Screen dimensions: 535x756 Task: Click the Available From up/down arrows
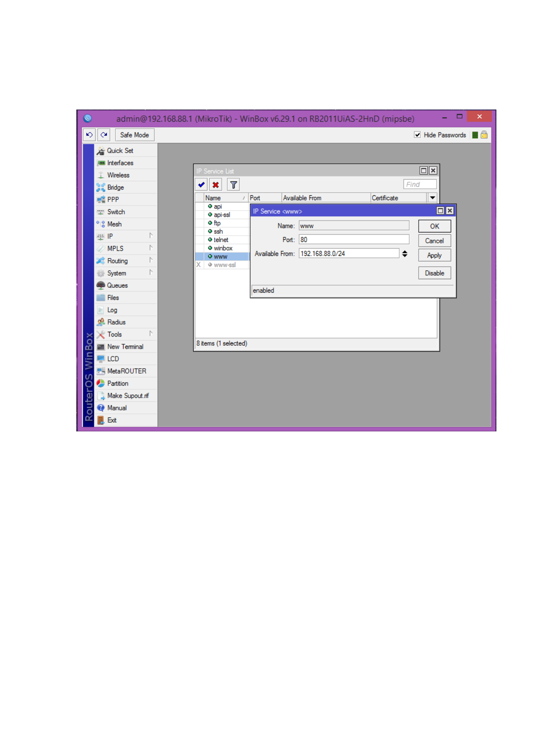click(405, 254)
